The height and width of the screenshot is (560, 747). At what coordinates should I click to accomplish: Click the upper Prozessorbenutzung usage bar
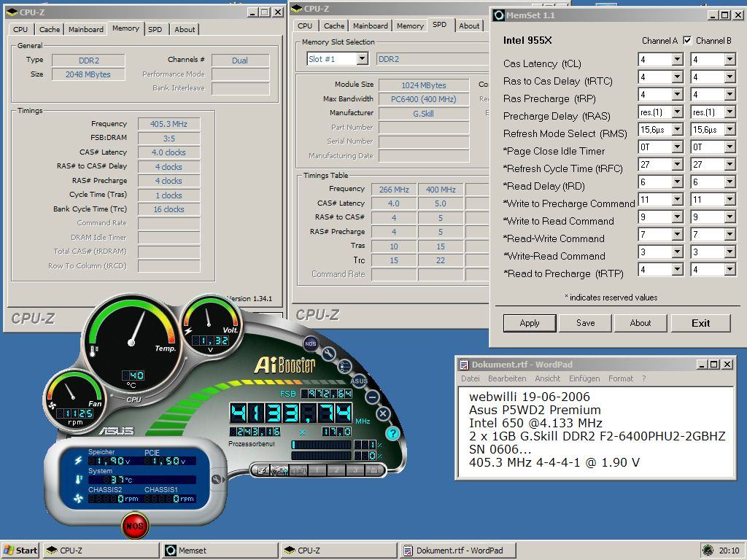[x=322, y=444]
